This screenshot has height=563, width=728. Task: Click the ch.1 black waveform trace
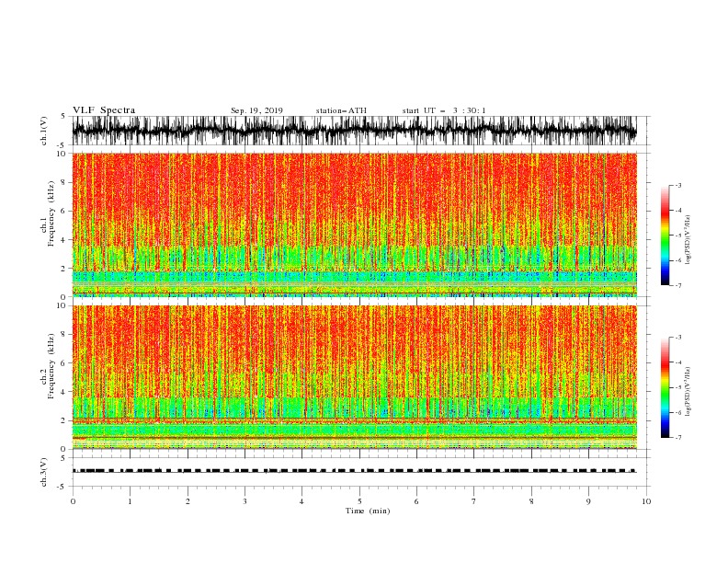coord(354,130)
